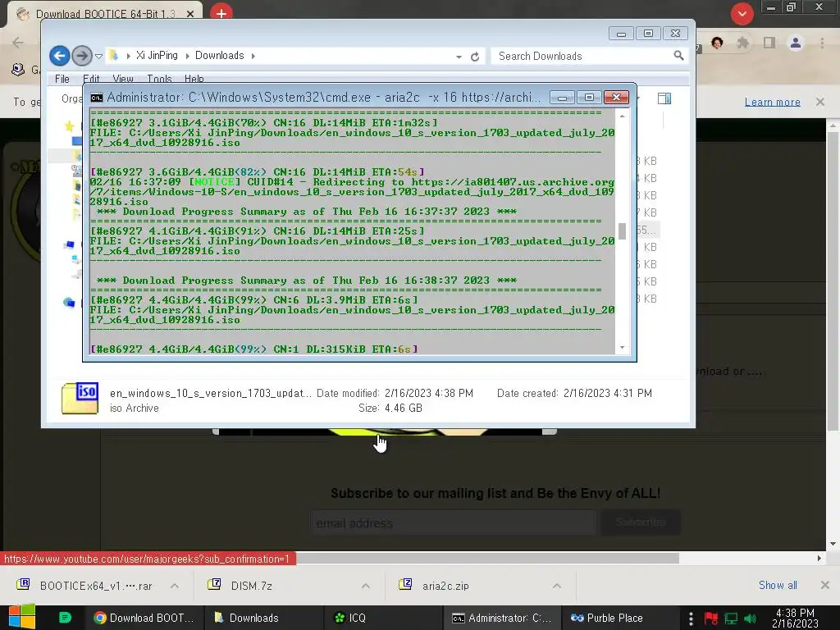840x630 pixels.
Task: Open the Edit menu in Explorer
Action: (x=91, y=79)
